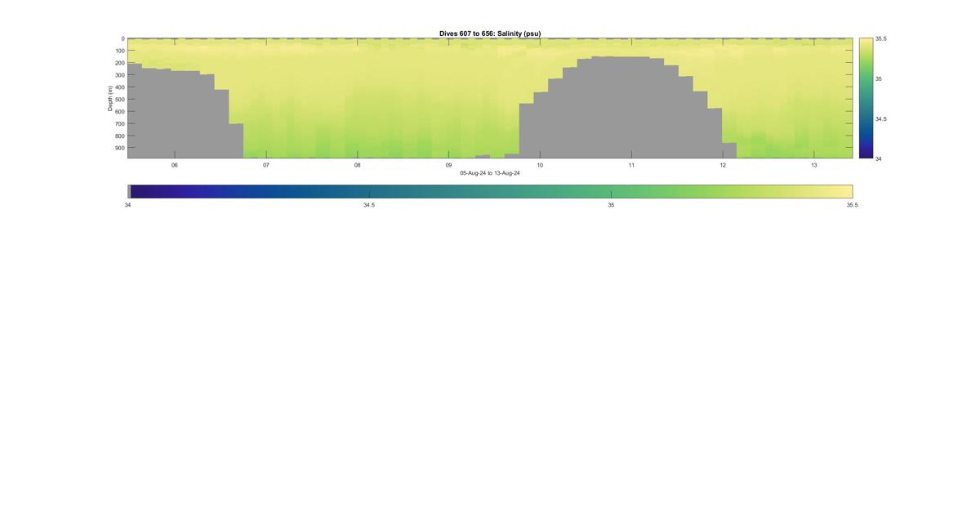This screenshot has width=980, height=508.
Task: Click the vertical colorbar's bottom label '34'
Action: pos(879,158)
